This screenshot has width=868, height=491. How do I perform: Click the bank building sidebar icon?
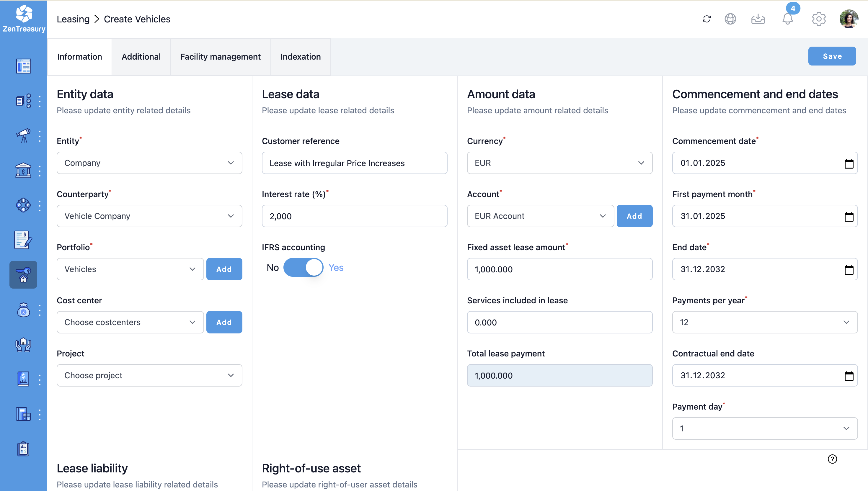(x=23, y=171)
